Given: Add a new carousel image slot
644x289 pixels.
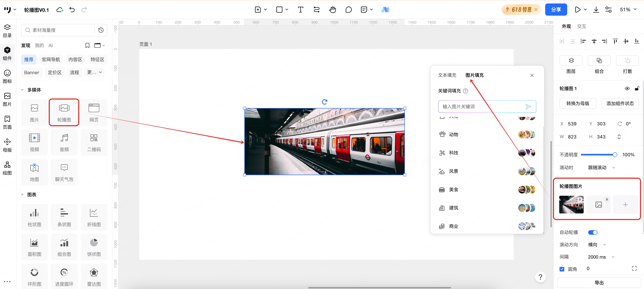Looking at the screenshot, I should click(625, 205).
